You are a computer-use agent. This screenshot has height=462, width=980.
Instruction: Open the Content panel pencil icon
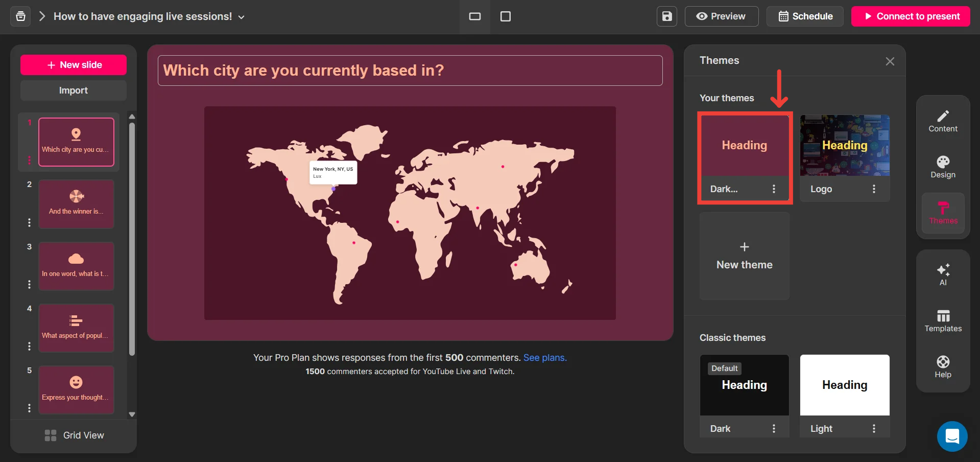943,121
